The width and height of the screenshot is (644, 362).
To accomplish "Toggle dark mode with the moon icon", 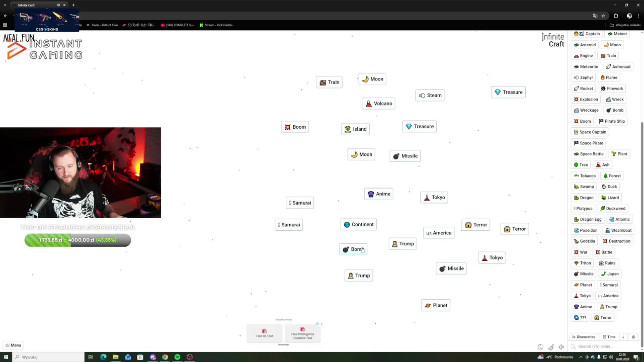I will [540, 347].
